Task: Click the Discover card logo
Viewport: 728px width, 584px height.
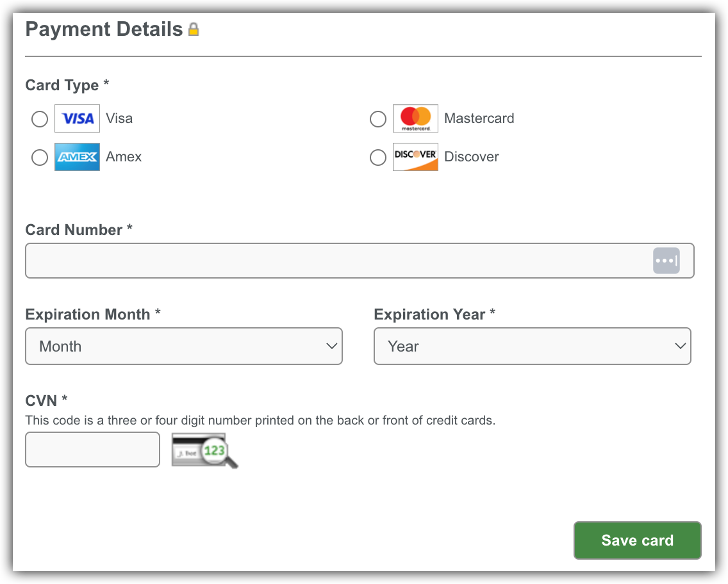Action: [415, 157]
